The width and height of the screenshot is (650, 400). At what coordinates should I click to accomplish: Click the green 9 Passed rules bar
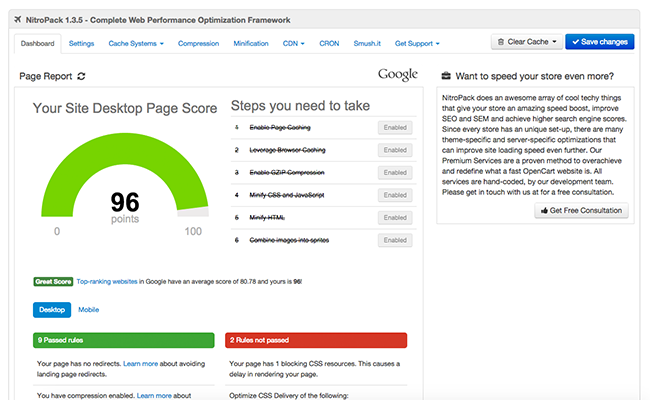[x=124, y=340]
